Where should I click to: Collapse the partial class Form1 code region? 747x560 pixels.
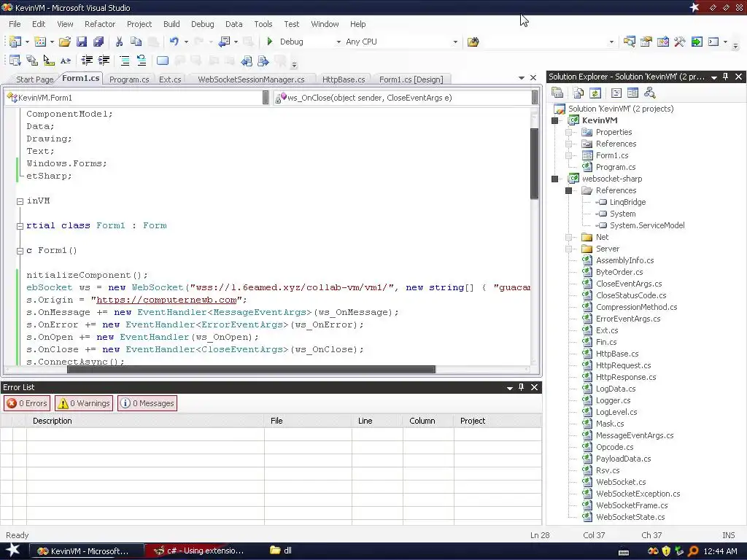(20, 226)
